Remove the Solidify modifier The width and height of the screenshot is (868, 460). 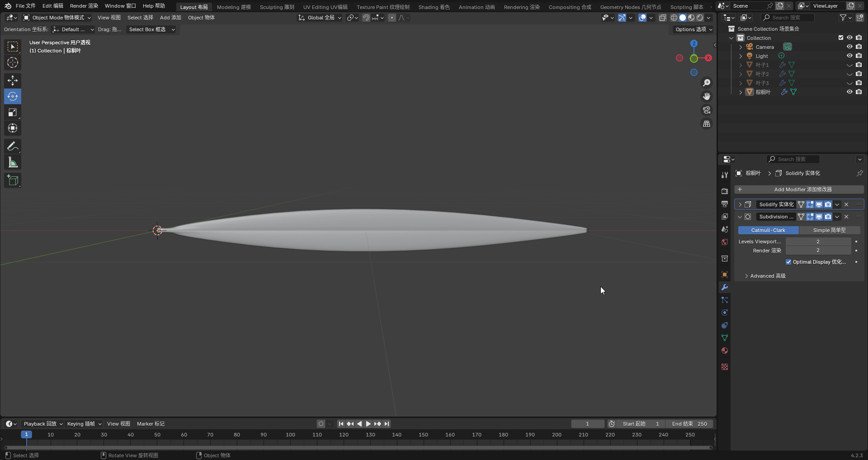pos(846,204)
